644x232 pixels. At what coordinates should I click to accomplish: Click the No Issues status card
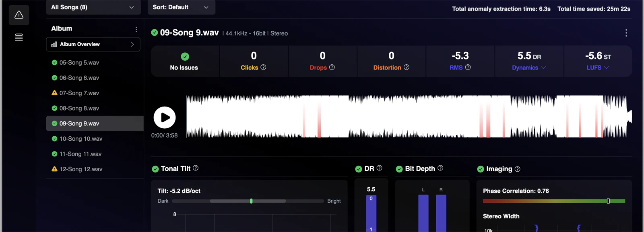185,61
